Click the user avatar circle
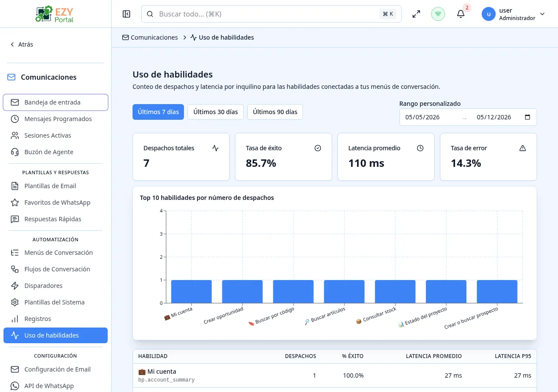The height and width of the screenshot is (392, 558). click(x=489, y=14)
